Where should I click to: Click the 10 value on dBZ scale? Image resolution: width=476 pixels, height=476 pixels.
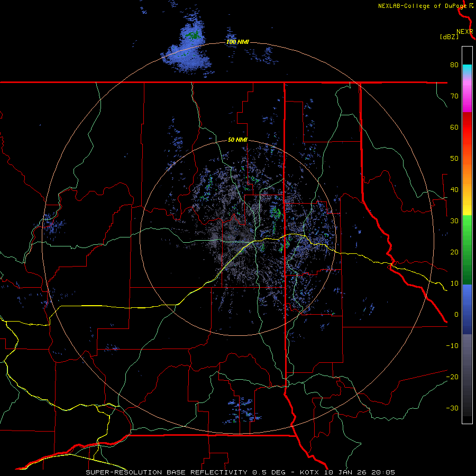click(x=454, y=283)
